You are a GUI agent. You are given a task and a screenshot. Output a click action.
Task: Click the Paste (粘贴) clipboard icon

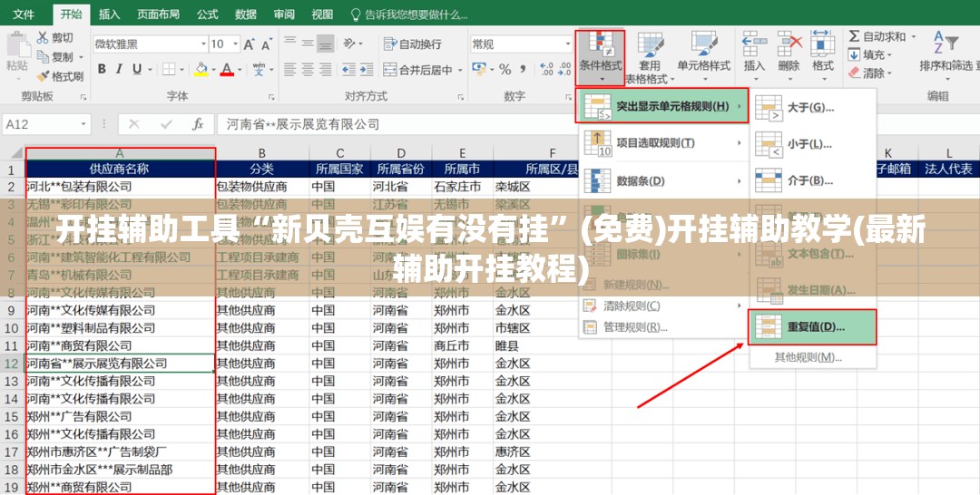[x=17, y=45]
